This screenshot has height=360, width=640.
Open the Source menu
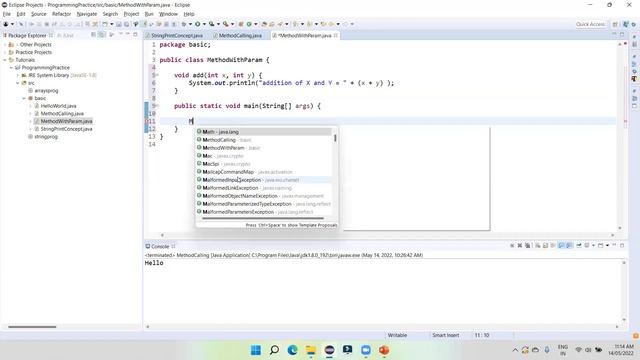click(38, 14)
